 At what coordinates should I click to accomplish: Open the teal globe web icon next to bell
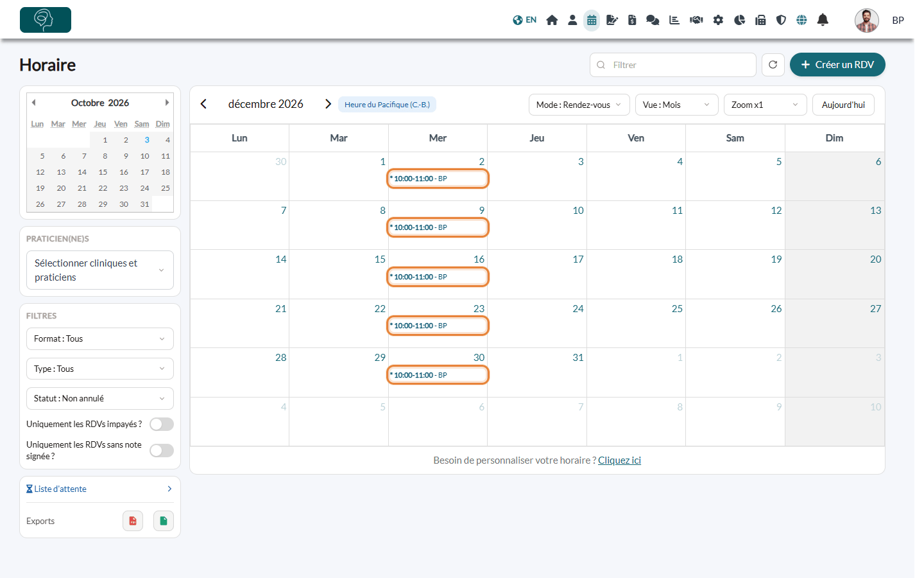tap(801, 20)
